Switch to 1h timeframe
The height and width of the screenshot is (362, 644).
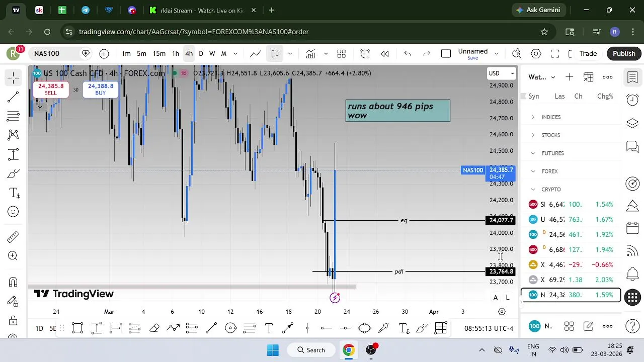[175, 54]
